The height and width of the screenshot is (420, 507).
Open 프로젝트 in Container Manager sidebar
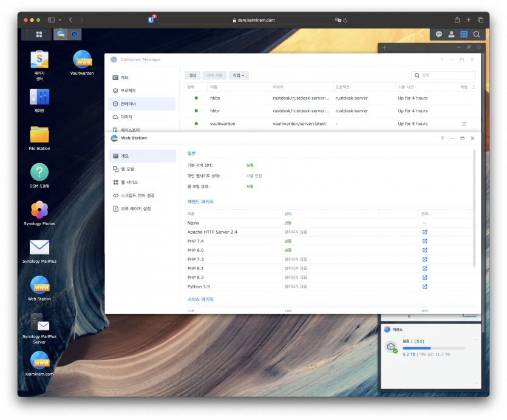click(x=128, y=90)
